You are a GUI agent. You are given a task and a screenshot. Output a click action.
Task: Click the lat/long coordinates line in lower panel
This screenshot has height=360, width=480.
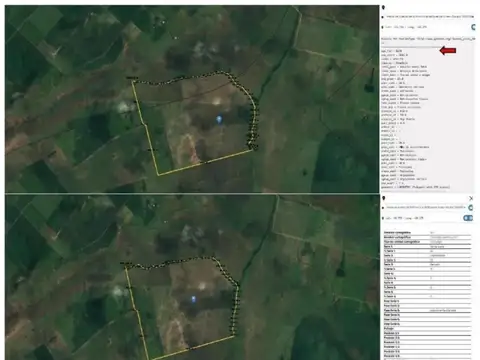coord(405,218)
